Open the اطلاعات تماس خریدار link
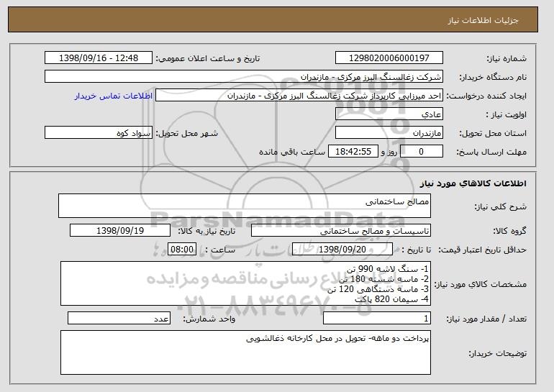This screenshot has height=392, width=554. [114, 96]
